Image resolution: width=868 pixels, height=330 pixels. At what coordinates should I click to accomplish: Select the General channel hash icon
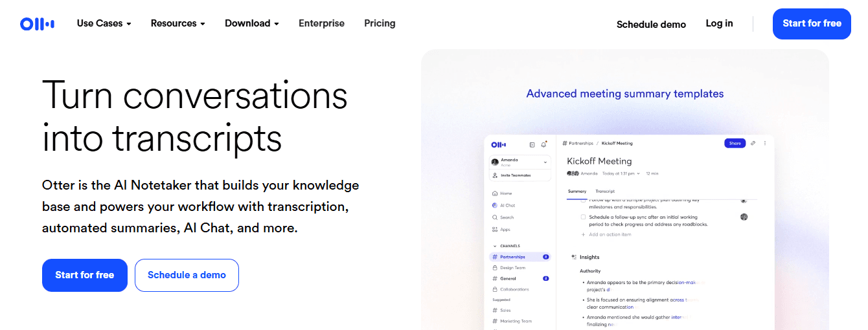click(x=495, y=278)
